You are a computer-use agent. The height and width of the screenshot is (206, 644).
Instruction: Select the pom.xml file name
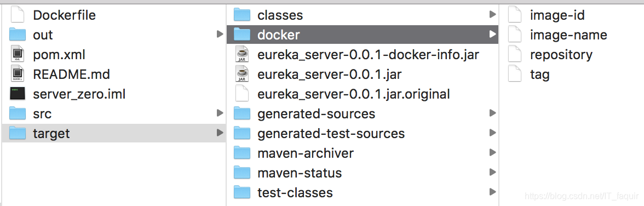(59, 55)
